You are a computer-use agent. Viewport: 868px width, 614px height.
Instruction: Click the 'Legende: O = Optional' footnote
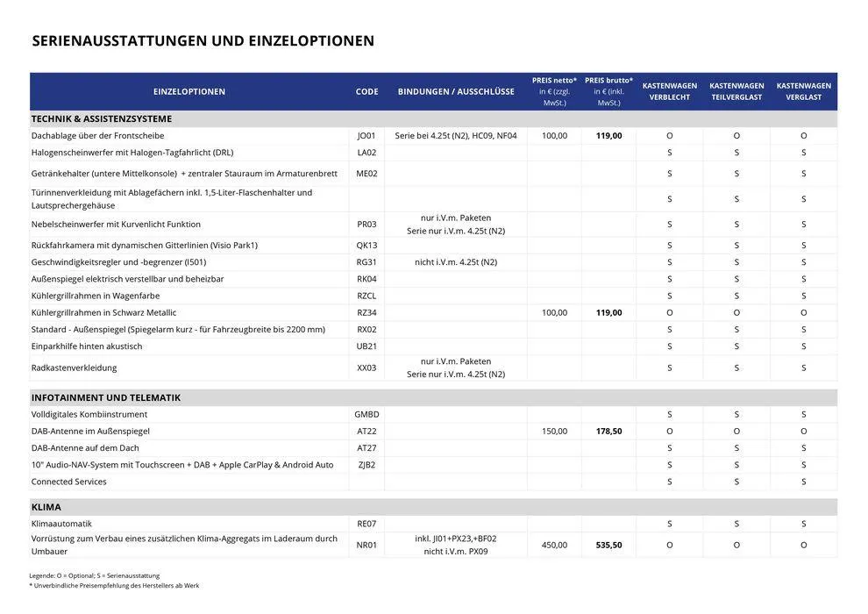tap(95, 575)
